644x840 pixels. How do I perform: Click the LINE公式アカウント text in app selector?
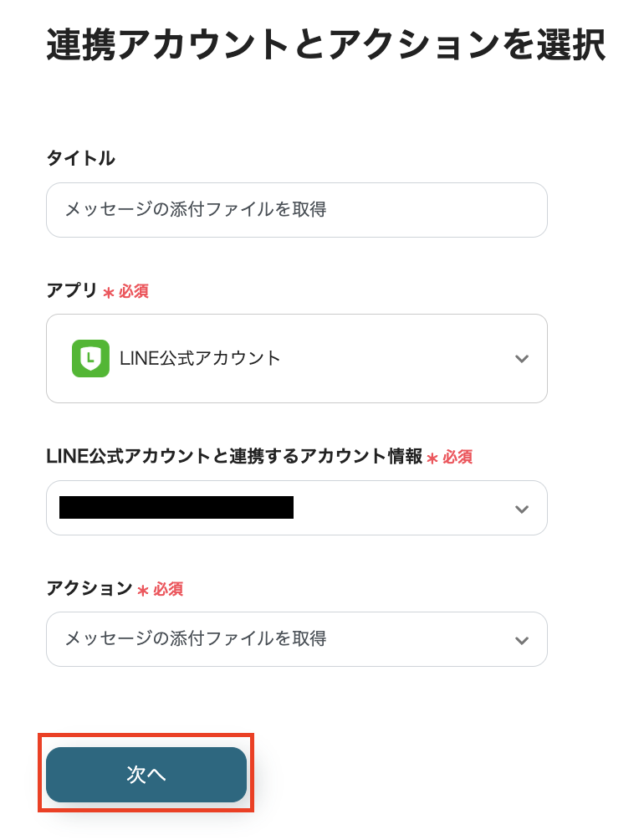tap(201, 359)
